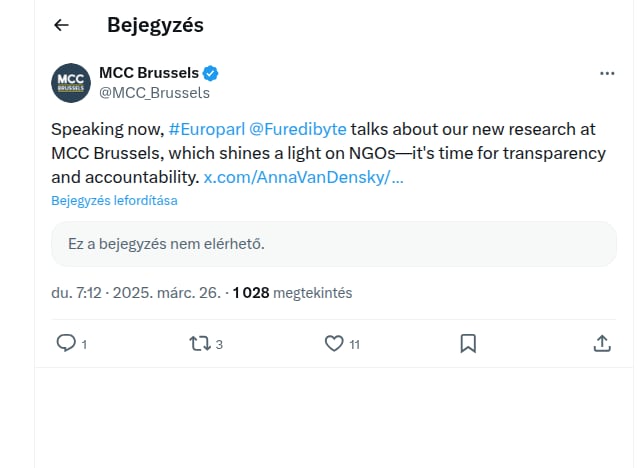The width and height of the screenshot is (640, 468).
Task: Click the blue verified badge icon
Action: pyautogui.click(x=212, y=73)
